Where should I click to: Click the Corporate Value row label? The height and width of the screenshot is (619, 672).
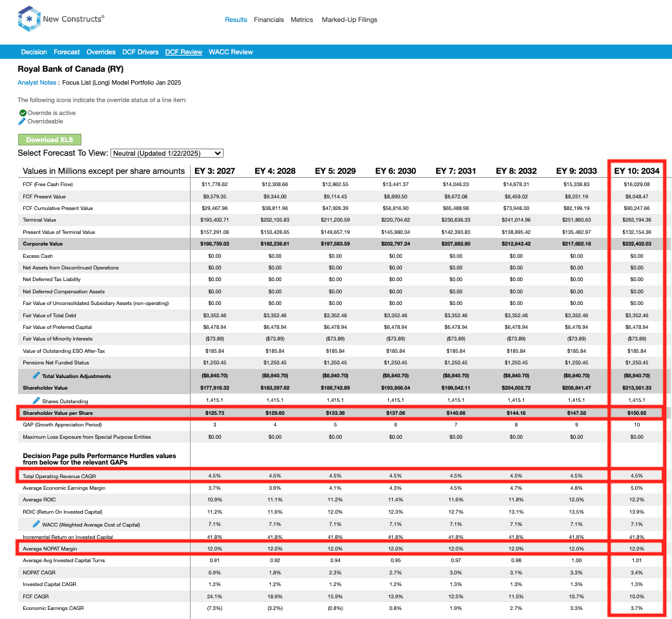click(43, 244)
